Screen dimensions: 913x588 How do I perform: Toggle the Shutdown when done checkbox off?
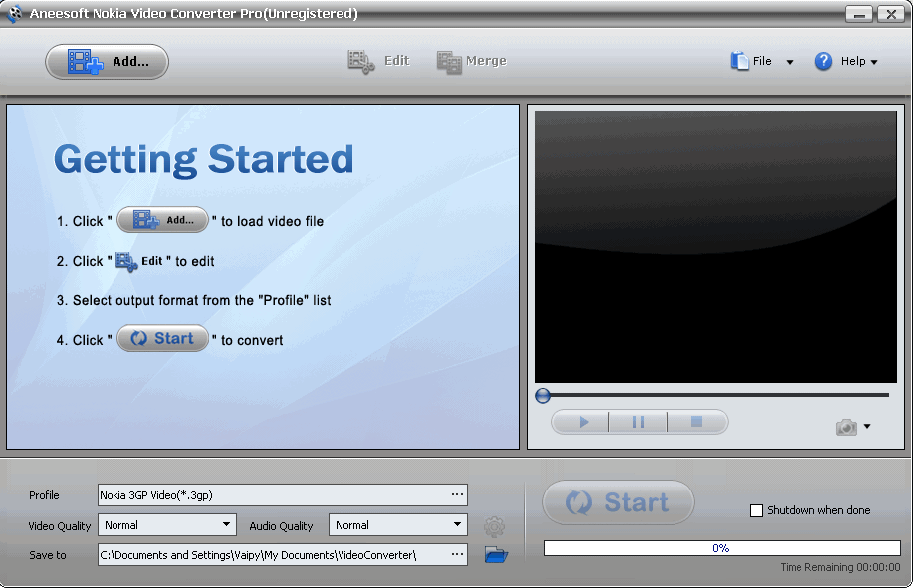tap(754, 510)
